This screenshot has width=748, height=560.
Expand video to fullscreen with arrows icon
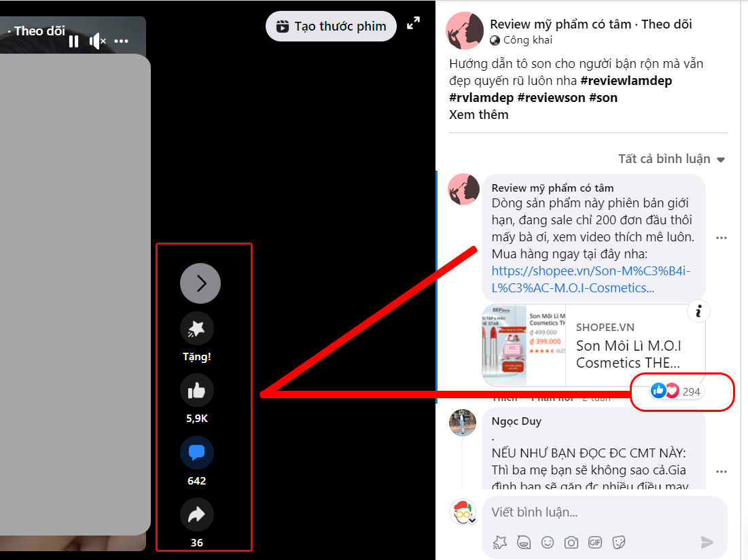click(x=413, y=23)
